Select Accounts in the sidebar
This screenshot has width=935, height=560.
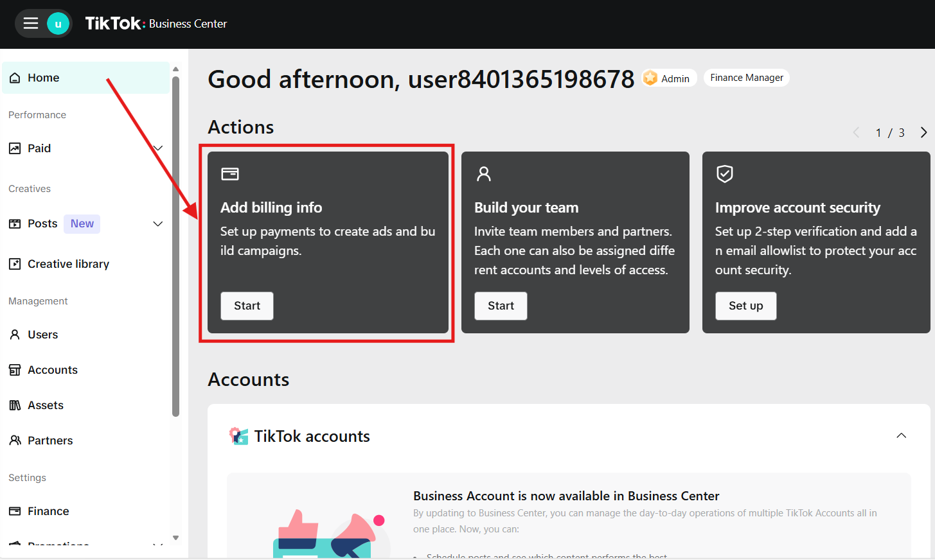click(x=52, y=370)
